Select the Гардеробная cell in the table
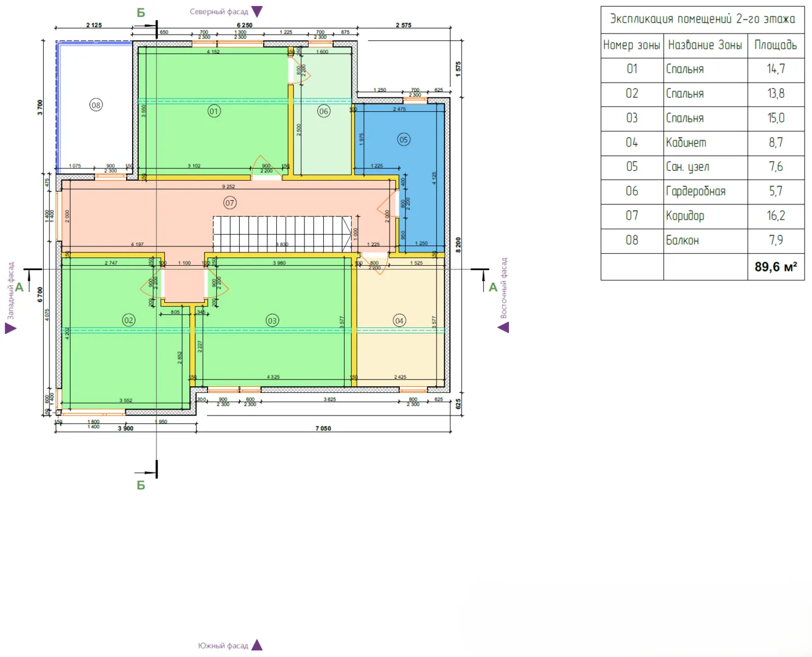 coord(705,192)
